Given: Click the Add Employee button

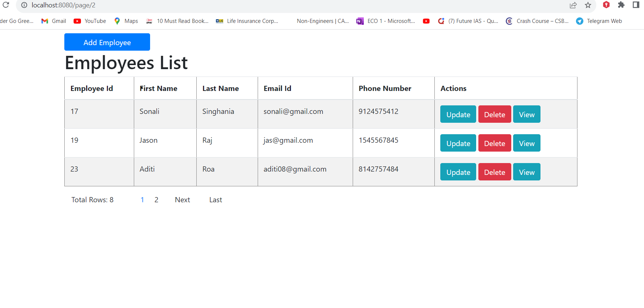Looking at the screenshot, I should (107, 42).
